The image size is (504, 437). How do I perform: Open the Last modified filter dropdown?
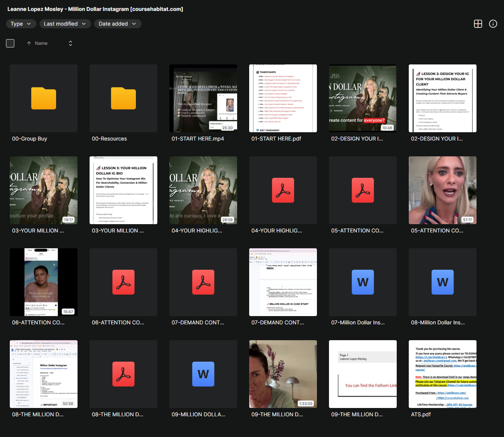click(65, 24)
